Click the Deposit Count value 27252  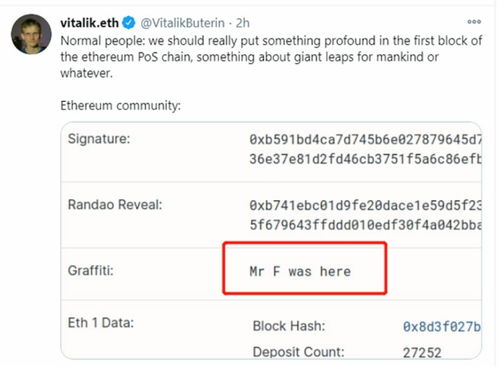click(x=422, y=352)
